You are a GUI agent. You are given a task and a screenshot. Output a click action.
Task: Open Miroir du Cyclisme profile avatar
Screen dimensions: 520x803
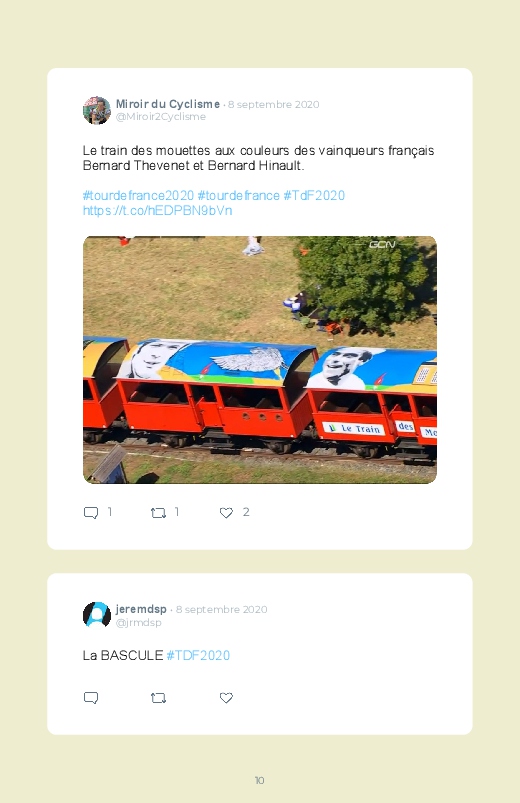(x=97, y=110)
